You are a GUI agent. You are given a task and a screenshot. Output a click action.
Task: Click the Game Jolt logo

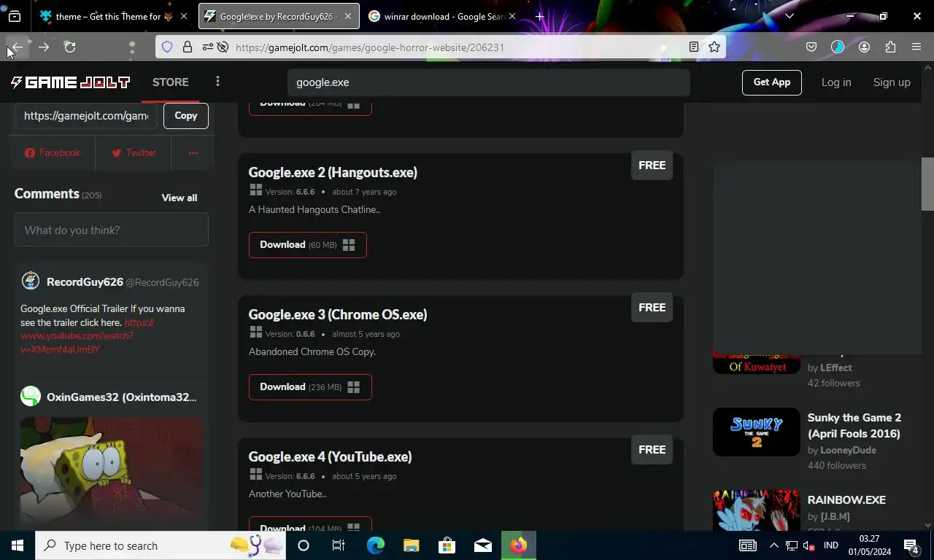(x=70, y=82)
